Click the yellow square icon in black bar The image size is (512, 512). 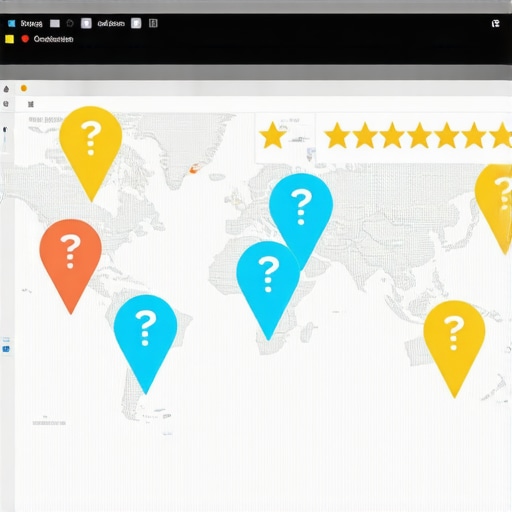pos(9,39)
